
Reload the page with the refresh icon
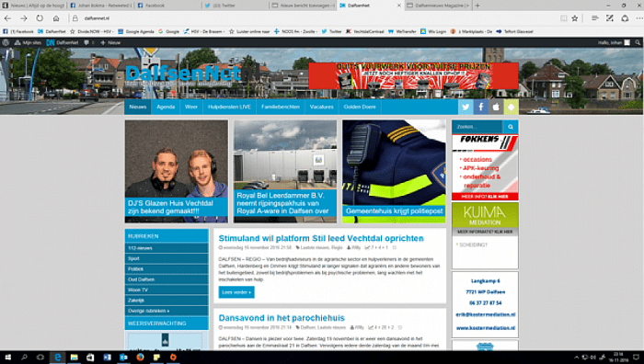pyautogui.click(x=40, y=18)
